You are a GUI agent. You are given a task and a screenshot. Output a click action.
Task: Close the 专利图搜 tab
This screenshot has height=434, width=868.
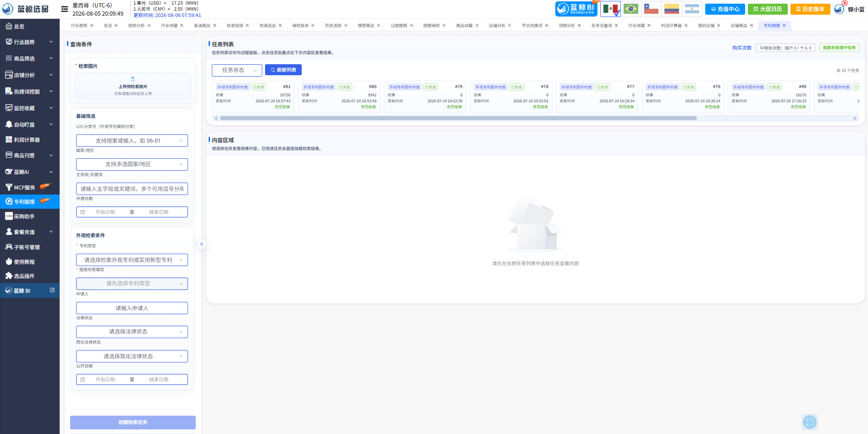click(784, 26)
